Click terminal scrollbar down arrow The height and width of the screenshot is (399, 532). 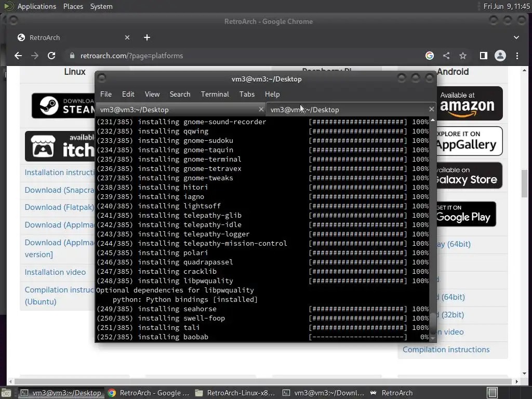433,338
